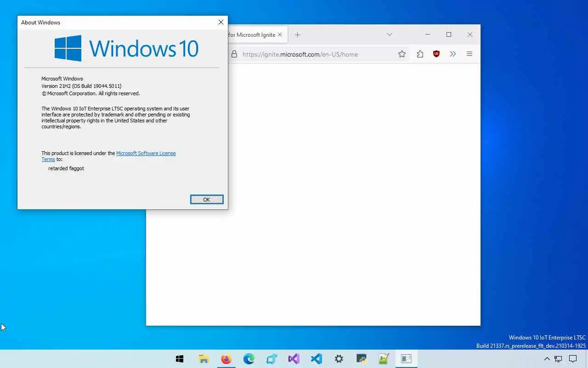Viewport: 588px width, 368px height.
Task: Launch Microsoft Edge from the taskbar
Action: [249, 359]
